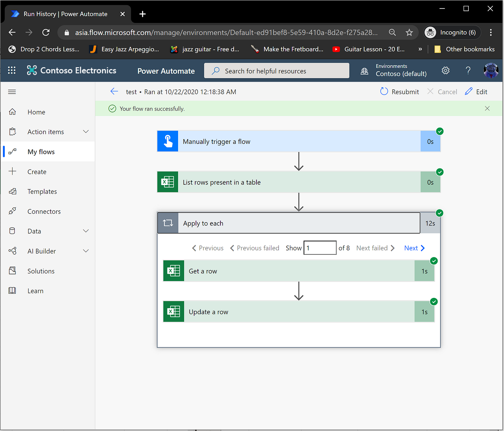Expand the Manually trigger a flow step
504x431 pixels.
click(x=299, y=141)
